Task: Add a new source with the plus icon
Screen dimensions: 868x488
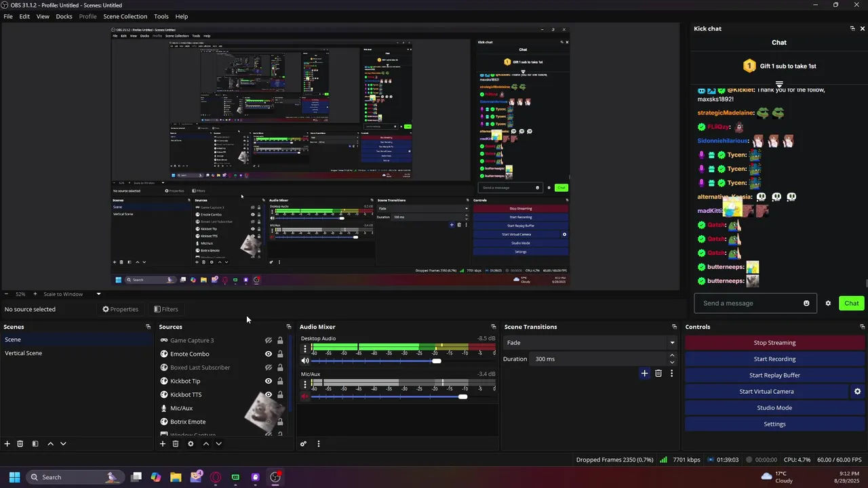Action: coord(163,444)
